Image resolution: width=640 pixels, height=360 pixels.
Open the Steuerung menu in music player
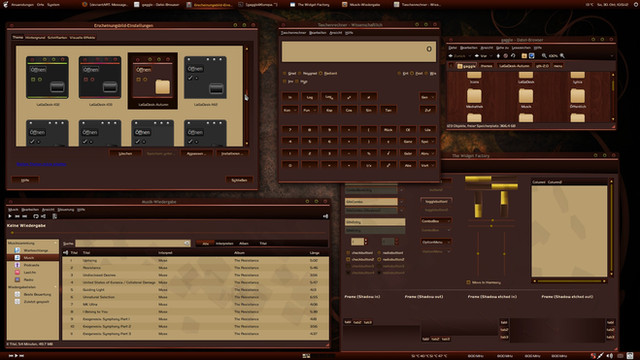66,210
